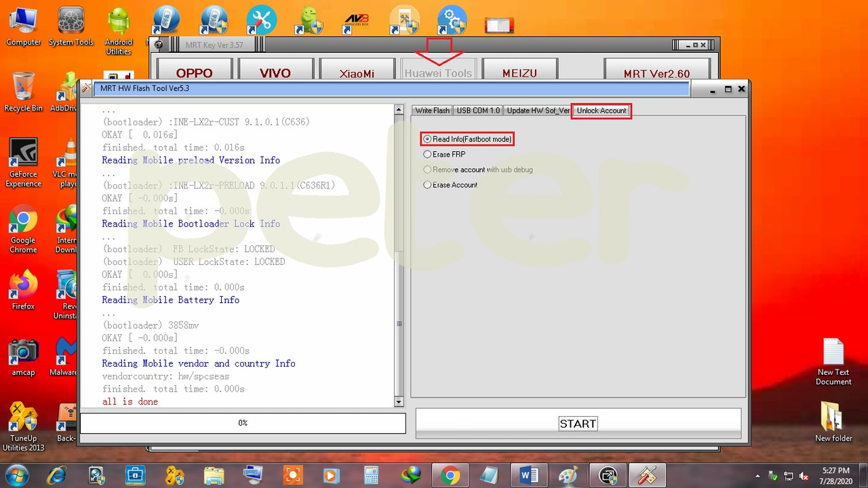Open the GeForce Experience desktop icon

pos(23,163)
